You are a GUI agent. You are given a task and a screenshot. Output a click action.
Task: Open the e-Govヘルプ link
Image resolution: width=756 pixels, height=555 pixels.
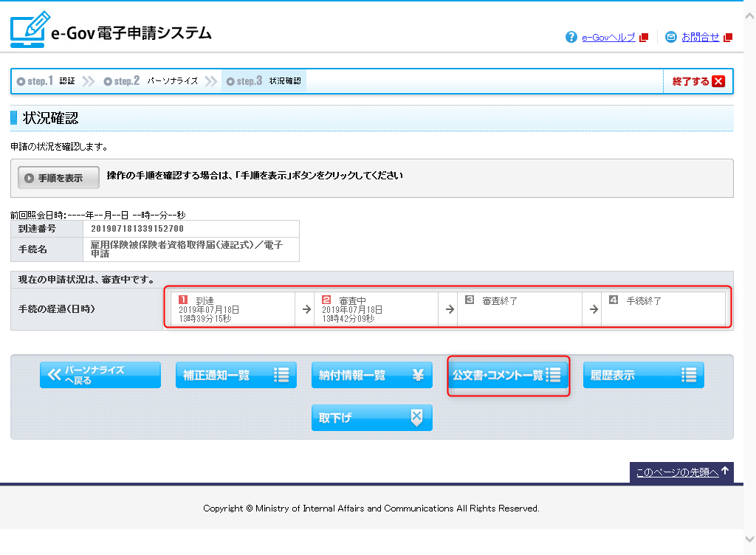(x=608, y=37)
